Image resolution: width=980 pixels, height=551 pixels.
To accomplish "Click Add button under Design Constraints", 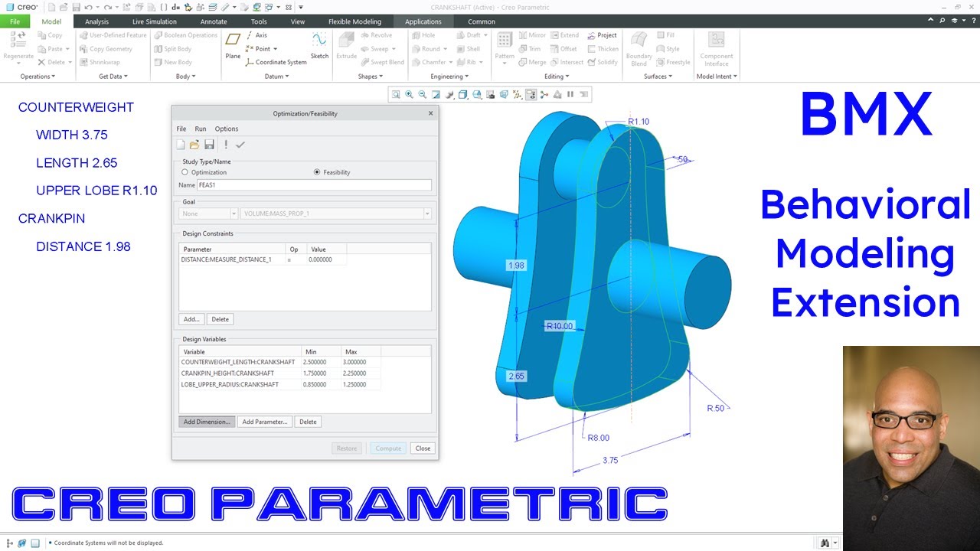I will 191,319.
